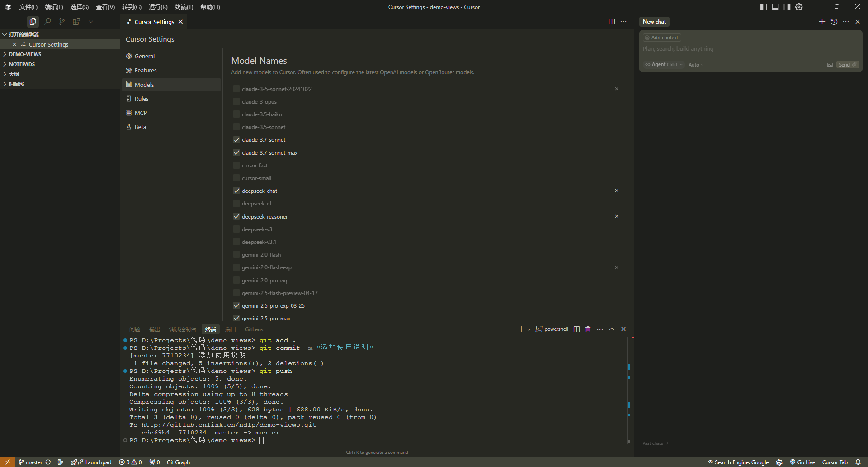Collapse the 打开的编辑器 section
The width and height of the screenshot is (868, 467).
coord(60,34)
